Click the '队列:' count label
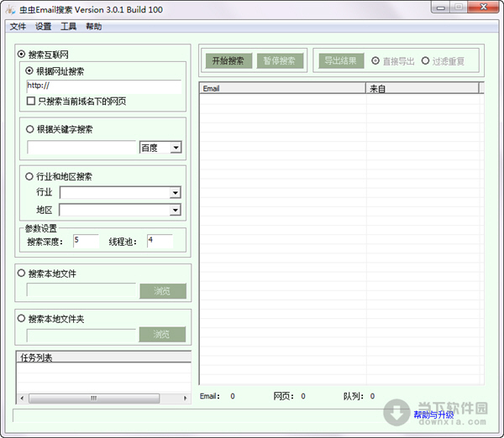Viewport: 504px width, 438px height. pos(353,396)
